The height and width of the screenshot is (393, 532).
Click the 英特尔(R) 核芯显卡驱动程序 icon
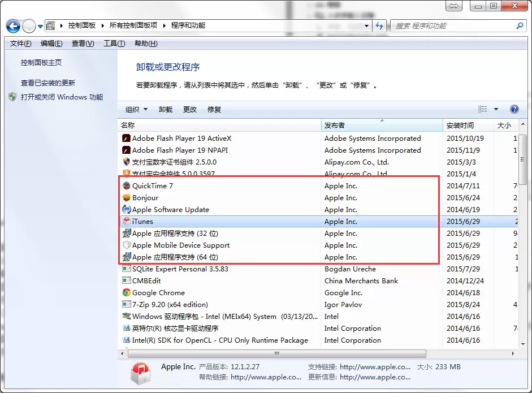pyautogui.click(x=126, y=328)
